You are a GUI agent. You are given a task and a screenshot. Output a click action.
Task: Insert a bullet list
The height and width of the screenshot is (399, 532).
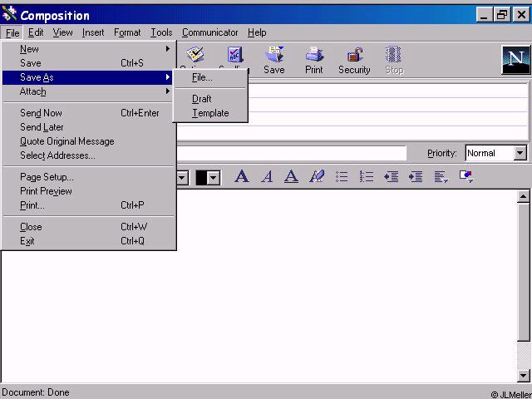point(342,176)
